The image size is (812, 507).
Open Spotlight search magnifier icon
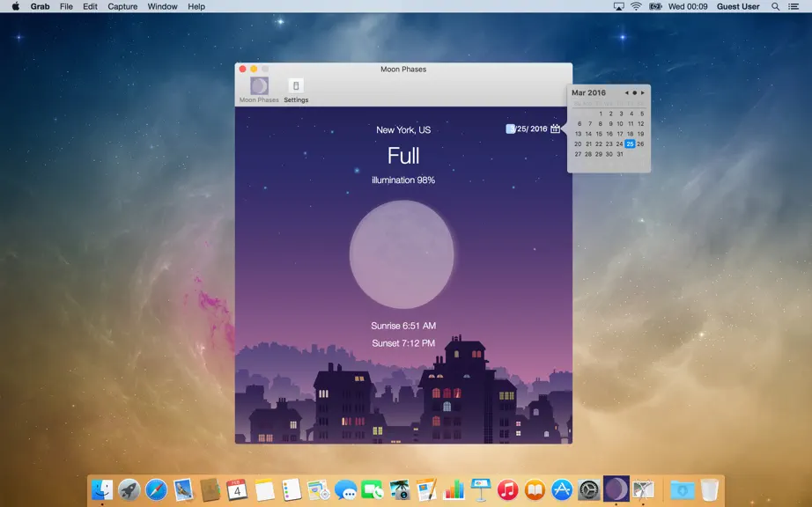coord(775,6)
